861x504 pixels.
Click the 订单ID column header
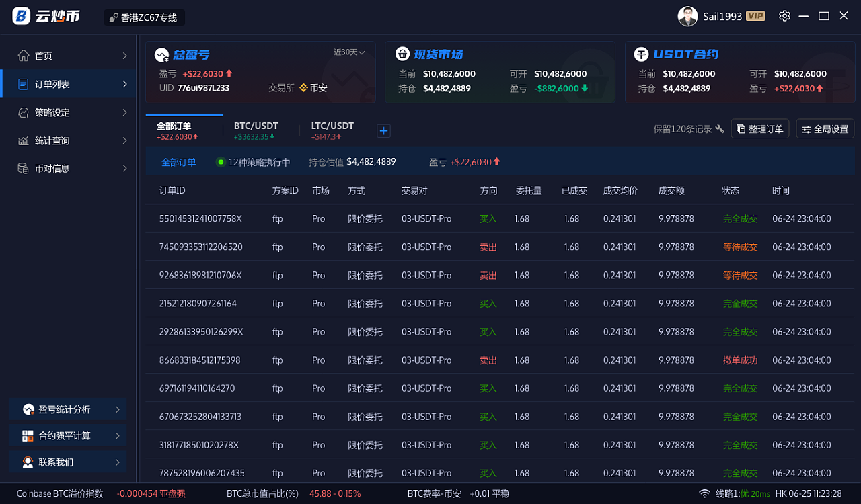[x=172, y=191]
